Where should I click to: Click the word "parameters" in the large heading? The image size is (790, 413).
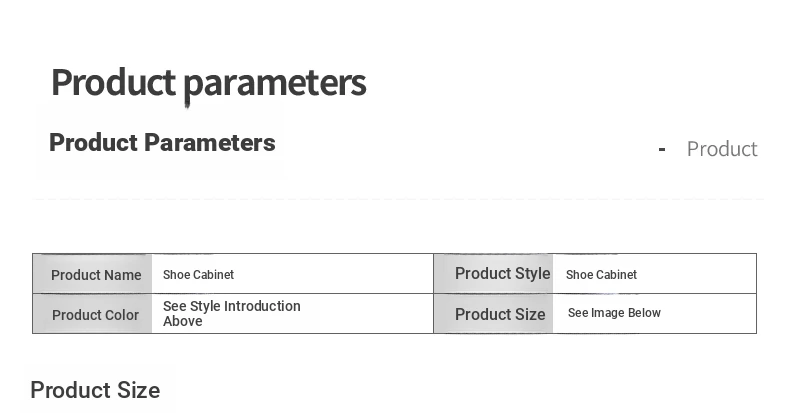click(x=274, y=82)
